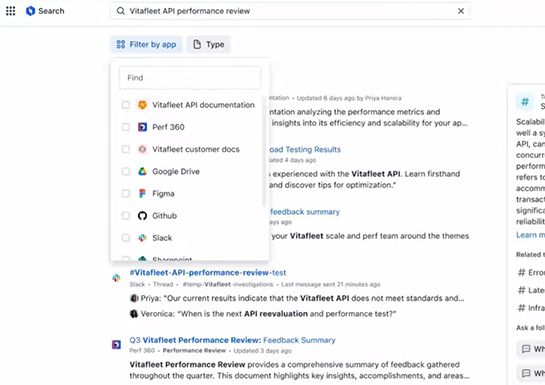
Task: Select the Google Drive label text
Action: click(176, 172)
